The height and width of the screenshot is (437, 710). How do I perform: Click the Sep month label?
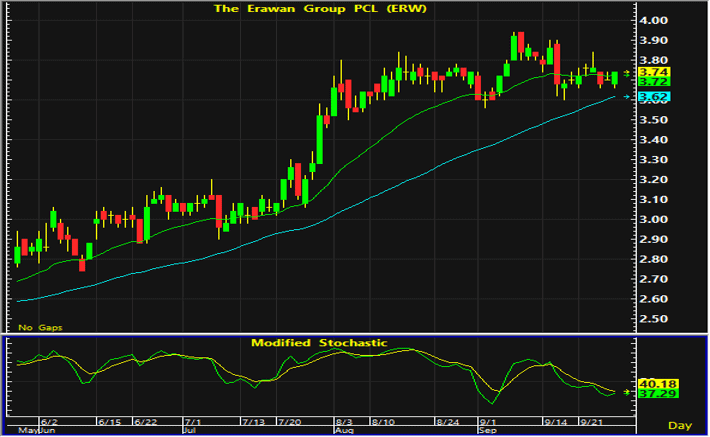tap(488, 430)
